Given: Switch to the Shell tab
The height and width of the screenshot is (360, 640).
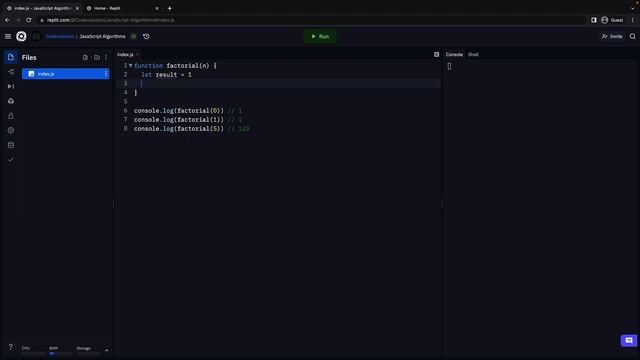Looking at the screenshot, I should tap(473, 54).
